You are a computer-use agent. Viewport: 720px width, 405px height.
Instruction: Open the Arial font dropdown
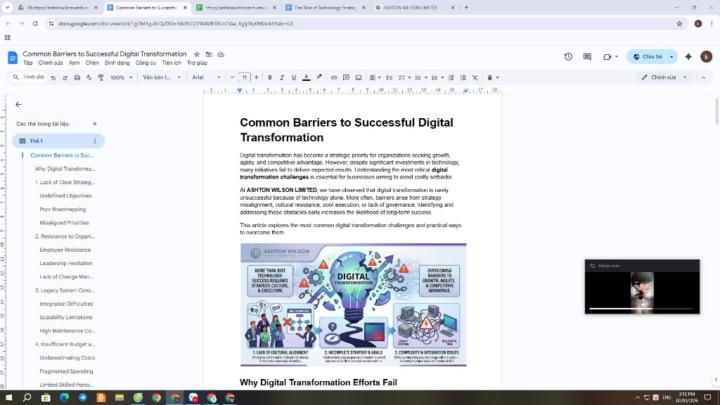205,77
